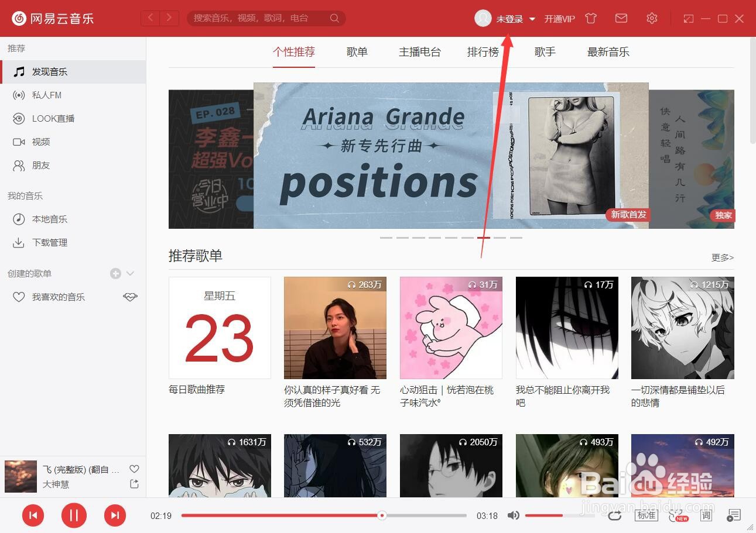Open playlist cover with 2050万 plays
This screenshot has width=756, height=533.
451,466
